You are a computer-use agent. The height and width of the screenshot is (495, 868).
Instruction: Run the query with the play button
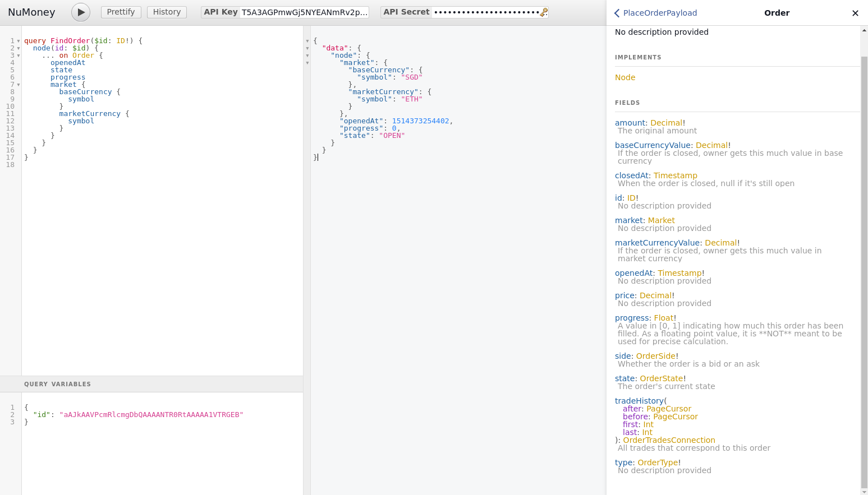tap(81, 12)
